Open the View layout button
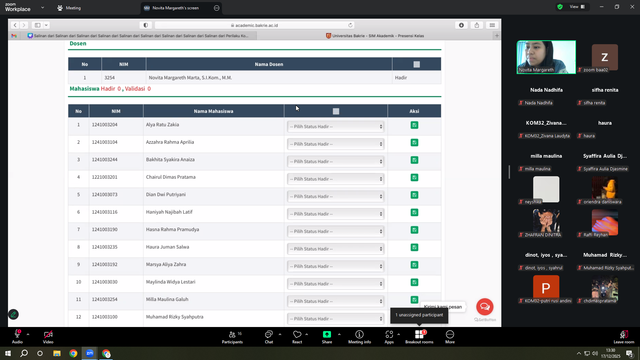The height and width of the screenshot is (360, 640). point(577,7)
